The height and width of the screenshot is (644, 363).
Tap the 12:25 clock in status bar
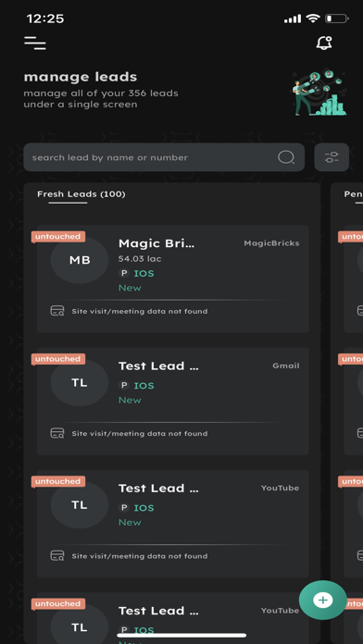(x=45, y=19)
